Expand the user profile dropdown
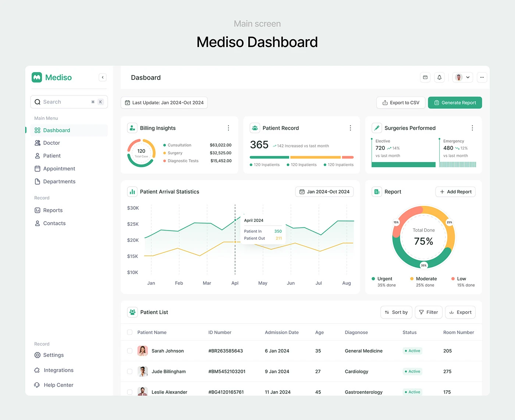The image size is (515, 420). click(x=463, y=78)
